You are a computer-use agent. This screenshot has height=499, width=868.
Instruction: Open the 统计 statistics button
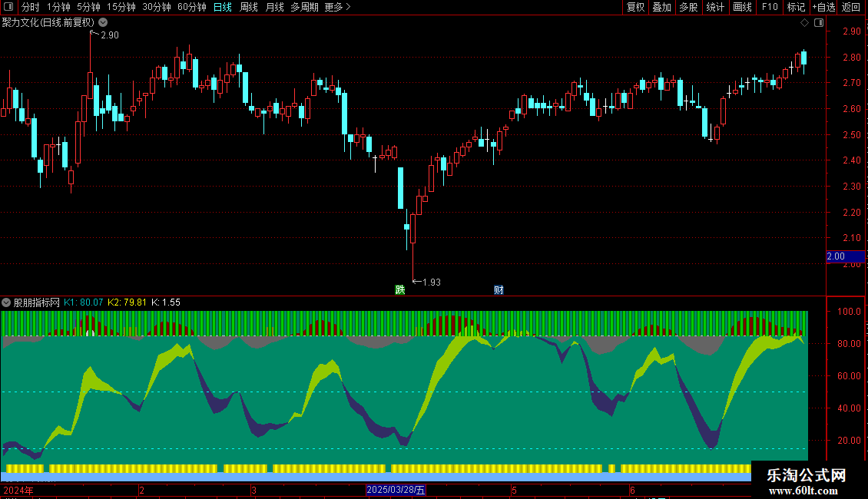(x=715, y=7)
